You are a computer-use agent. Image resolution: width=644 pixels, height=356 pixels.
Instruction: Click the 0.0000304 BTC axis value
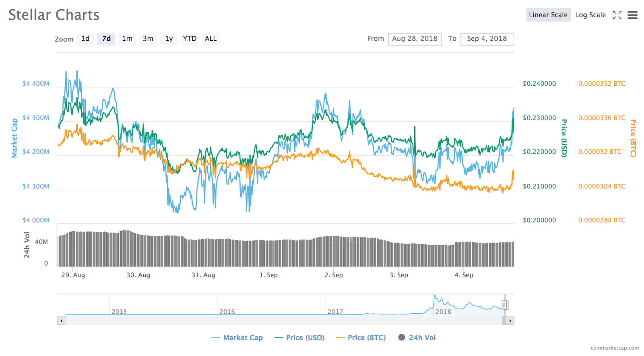tap(602, 186)
